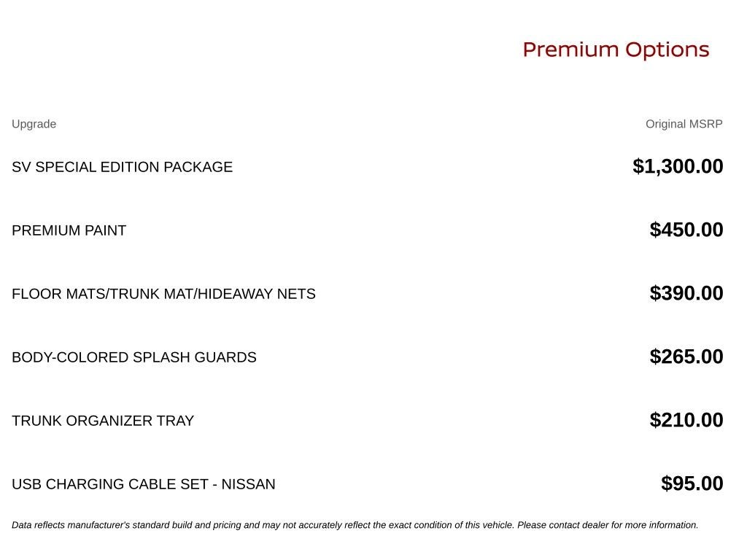The height and width of the screenshot is (560, 747).
Task: Click the data disclaimer text
Action: pyautogui.click(x=355, y=525)
